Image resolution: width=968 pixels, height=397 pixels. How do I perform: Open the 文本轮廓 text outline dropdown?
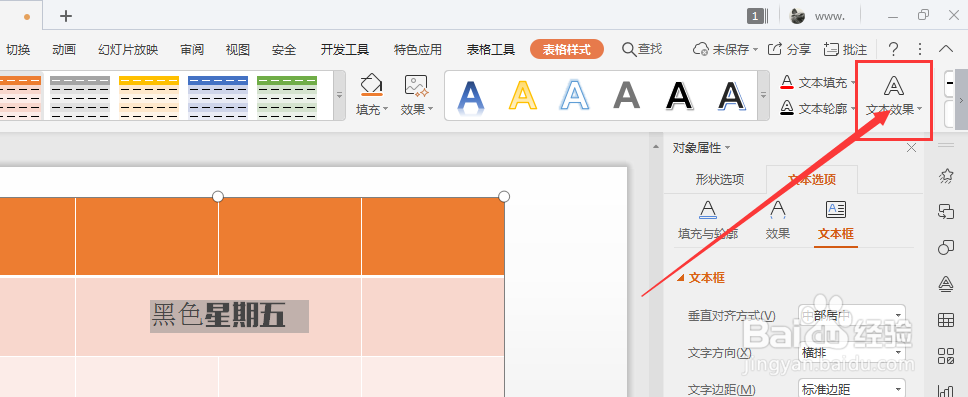[819, 109]
